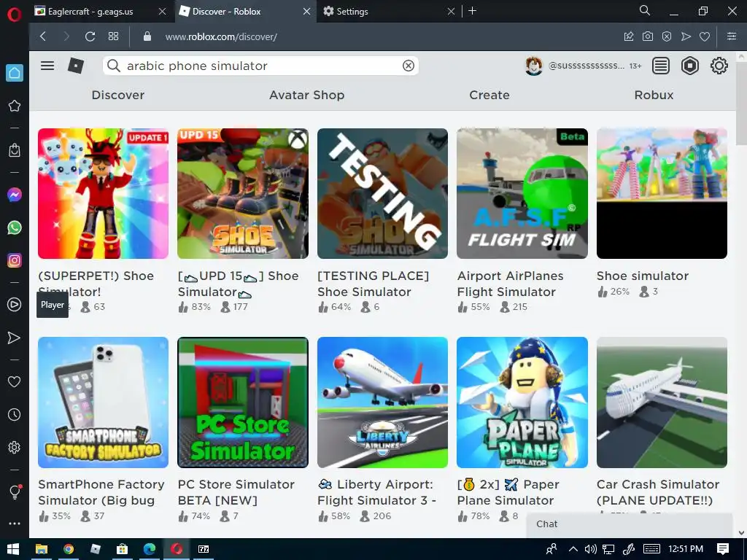Click the page vertical scrollbar
This screenshot has width=747, height=560.
click(x=741, y=102)
